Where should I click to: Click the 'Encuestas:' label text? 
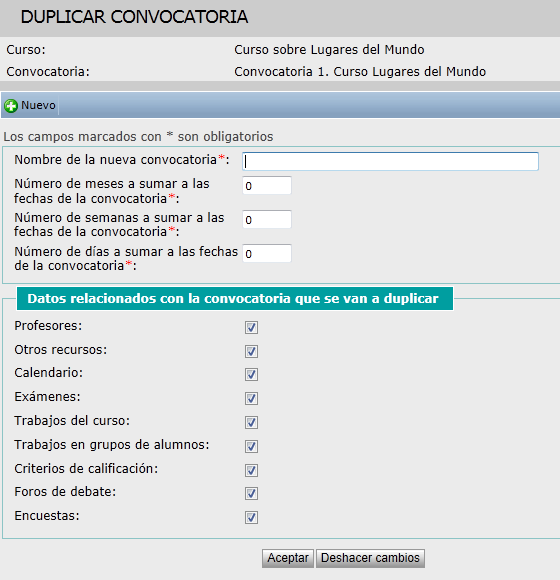[47, 516]
